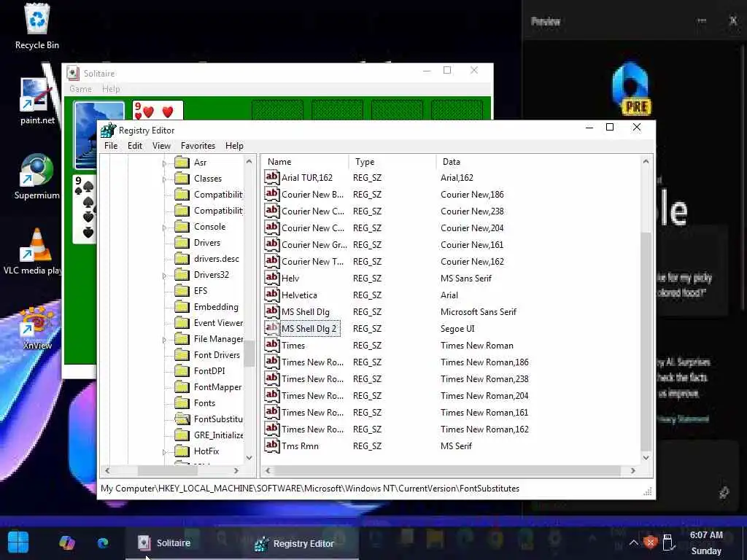Expand the Console registry key

[164, 227]
